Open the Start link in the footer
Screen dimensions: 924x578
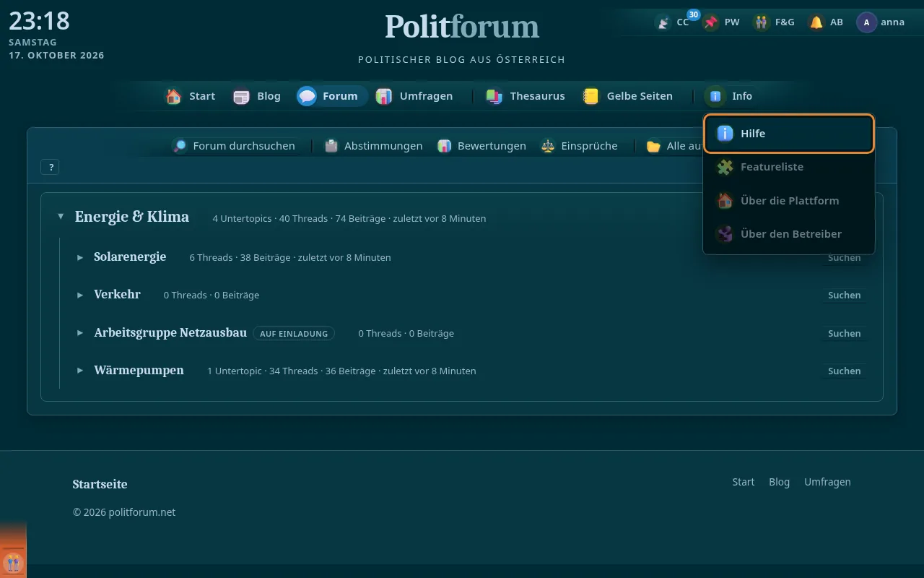(743, 482)
